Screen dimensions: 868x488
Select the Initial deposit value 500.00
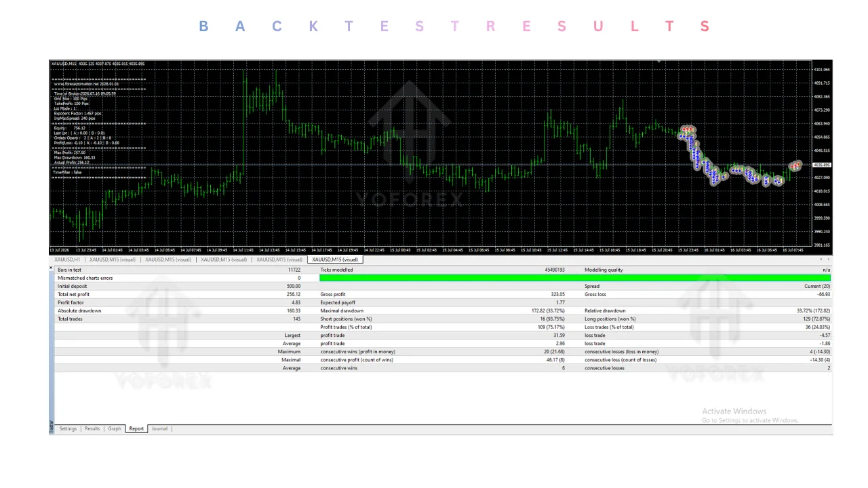pyautogui.click(x=292, y=286)
